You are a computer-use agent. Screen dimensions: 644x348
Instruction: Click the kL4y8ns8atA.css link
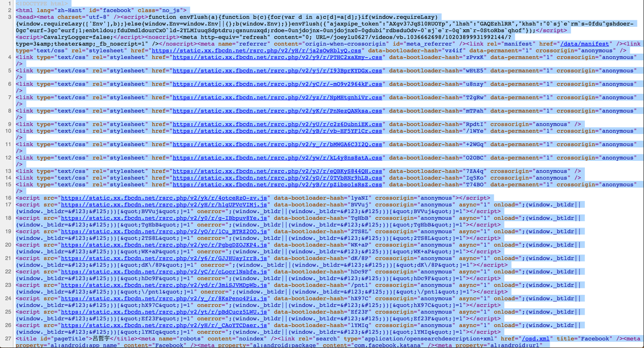tap(278, 157)
